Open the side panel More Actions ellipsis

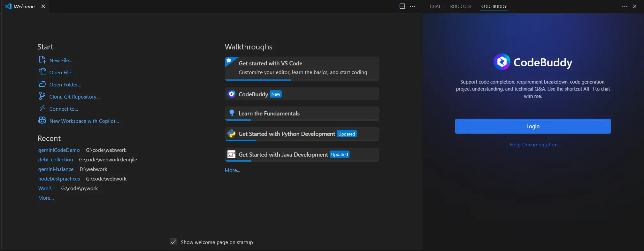[625, 6]
